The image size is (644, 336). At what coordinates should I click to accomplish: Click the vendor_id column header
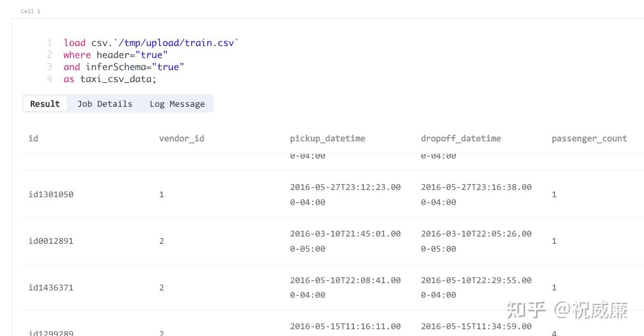[182, 138]
